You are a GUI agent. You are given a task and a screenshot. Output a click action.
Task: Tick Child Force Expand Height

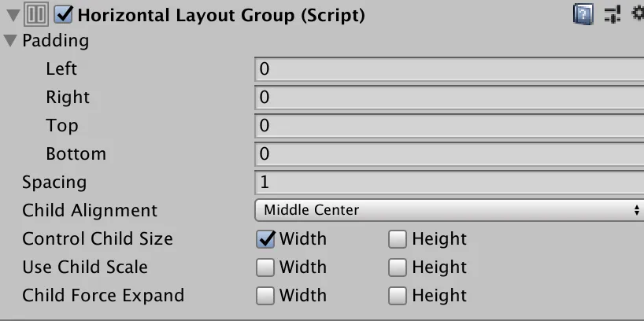(x=398, y=296)
